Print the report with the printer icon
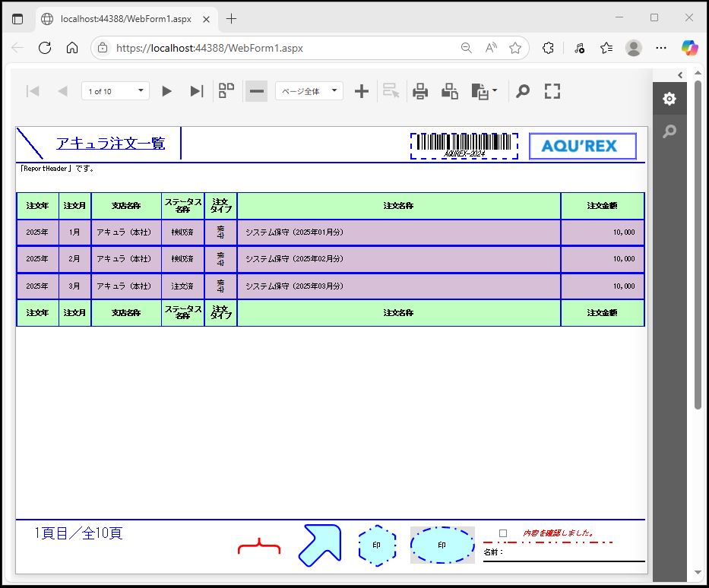The width and height of the screenshot is (709, 588). [420, 91]
